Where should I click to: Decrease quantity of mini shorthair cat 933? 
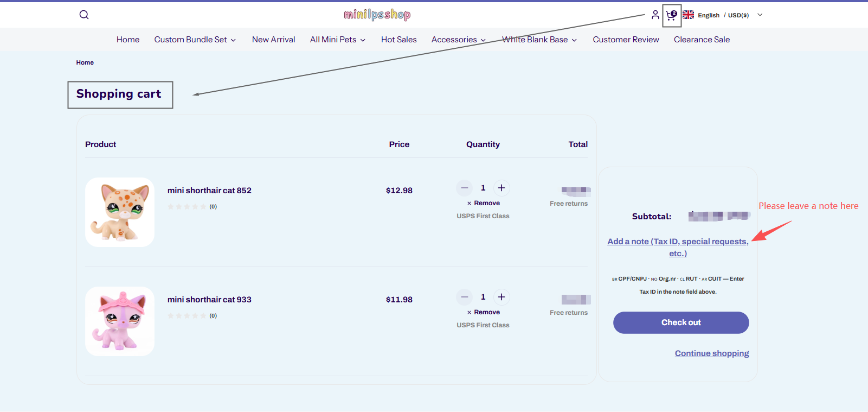pos(465,297)
